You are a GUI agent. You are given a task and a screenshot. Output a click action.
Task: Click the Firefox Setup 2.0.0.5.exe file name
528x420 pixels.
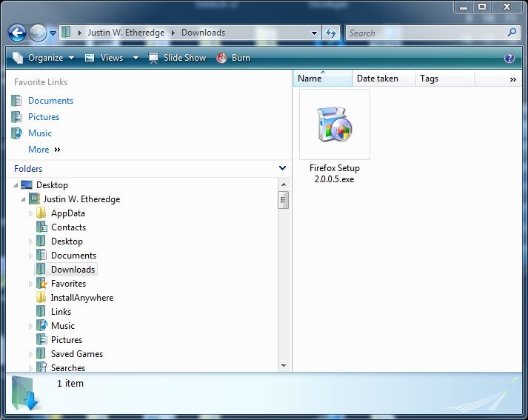(x=335, y=173)
